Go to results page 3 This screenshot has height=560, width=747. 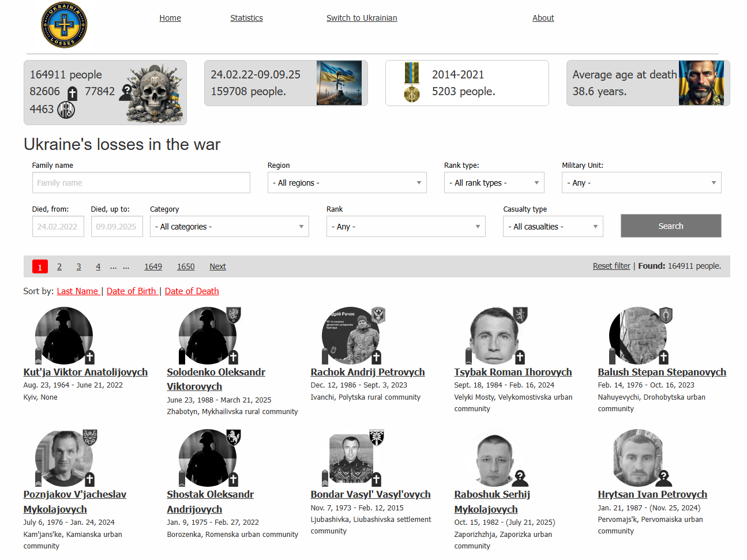(79, 266)
